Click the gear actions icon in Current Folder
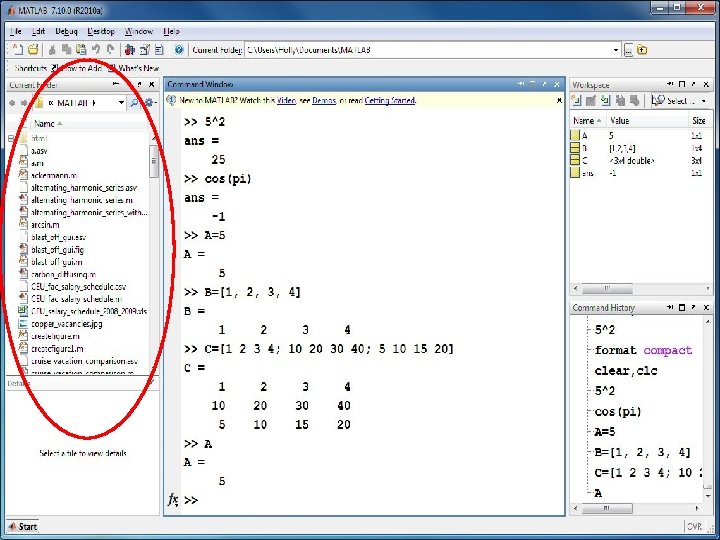The image size is (720, 540). 149,102
